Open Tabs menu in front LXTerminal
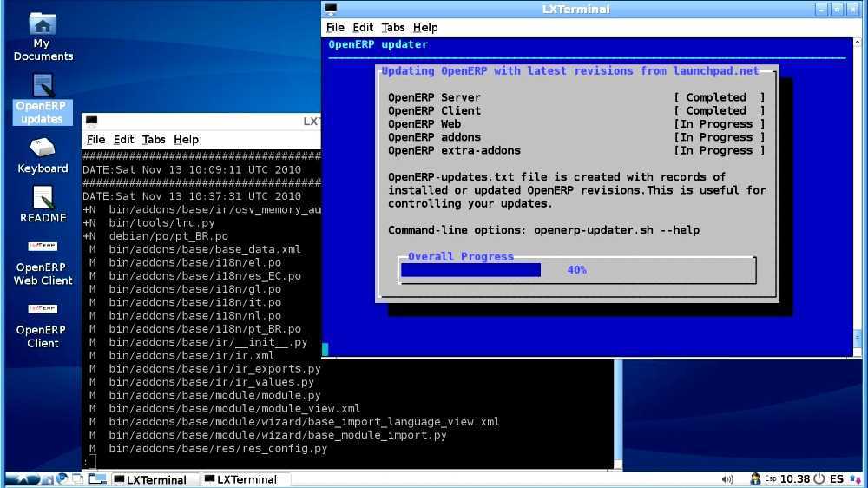Screen dimensions: 868x488 pyautogui.click(x=392, y=28)
